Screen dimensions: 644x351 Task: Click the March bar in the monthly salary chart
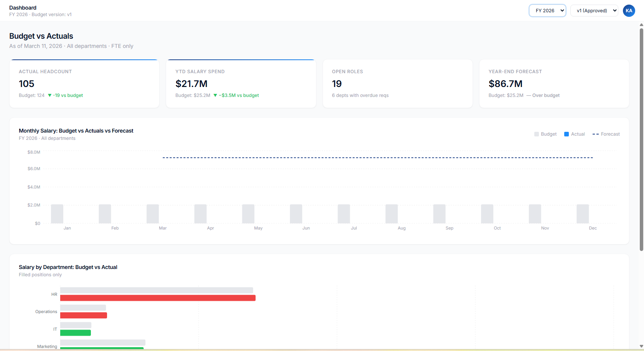tap(153, 215)
